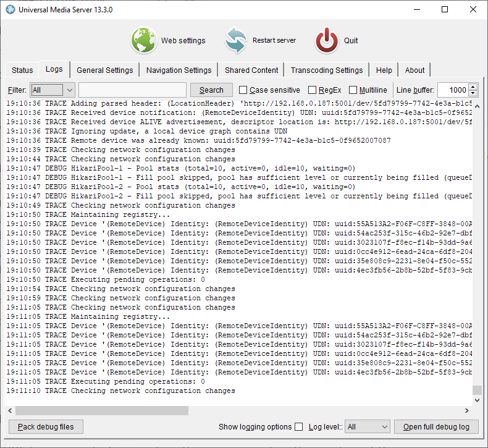488x448 pixels.
Task: Open the Log level dropdown
Action: 368,426
